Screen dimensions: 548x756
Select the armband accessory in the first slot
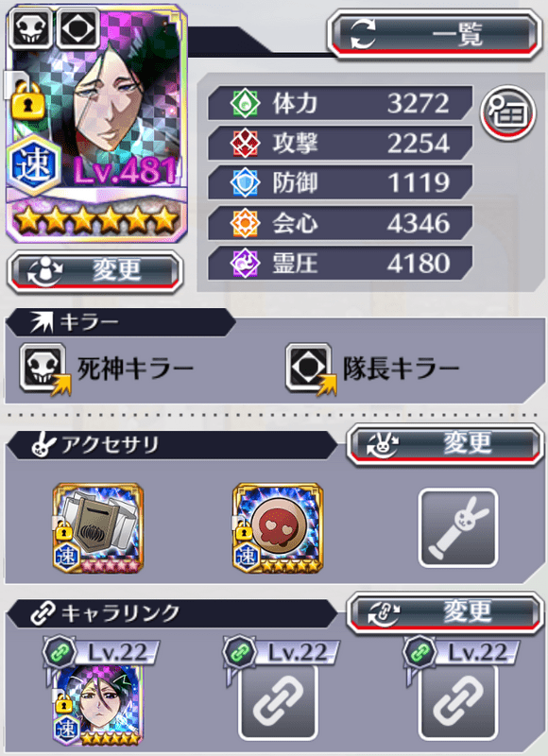pos(98,528)
